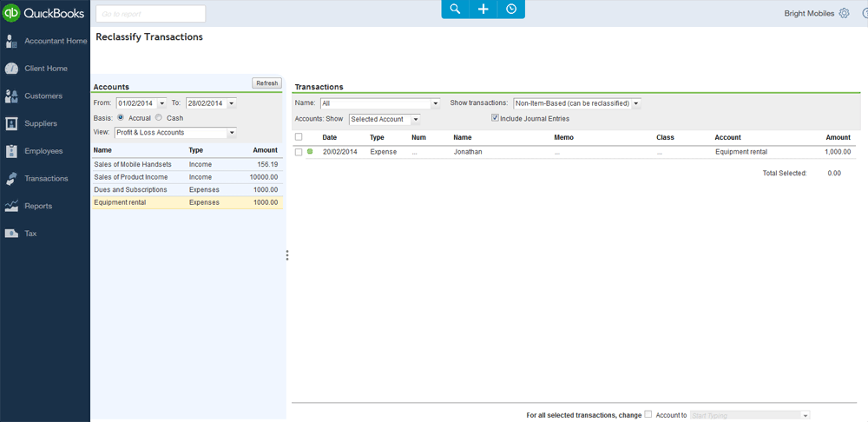Tick the checkbox for Jonathan's expense row
This screenshot has width=868, height=422.
tap(299, 152)
